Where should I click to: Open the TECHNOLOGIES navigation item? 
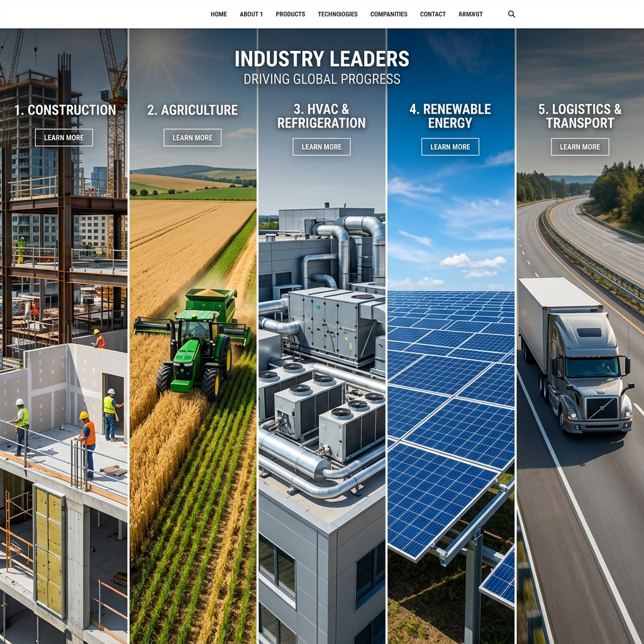pos(338,14)
